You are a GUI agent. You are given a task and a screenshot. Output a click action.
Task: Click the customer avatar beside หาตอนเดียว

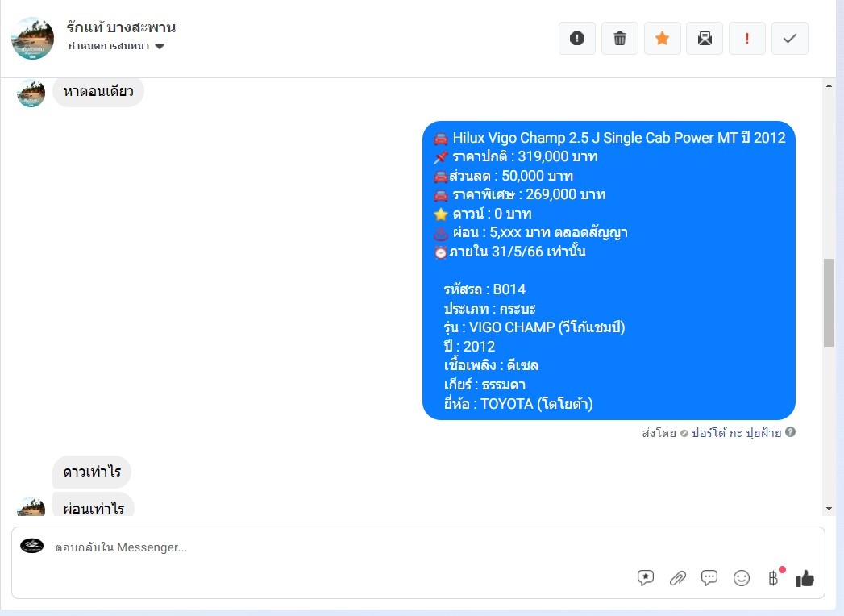click(31, 93)
